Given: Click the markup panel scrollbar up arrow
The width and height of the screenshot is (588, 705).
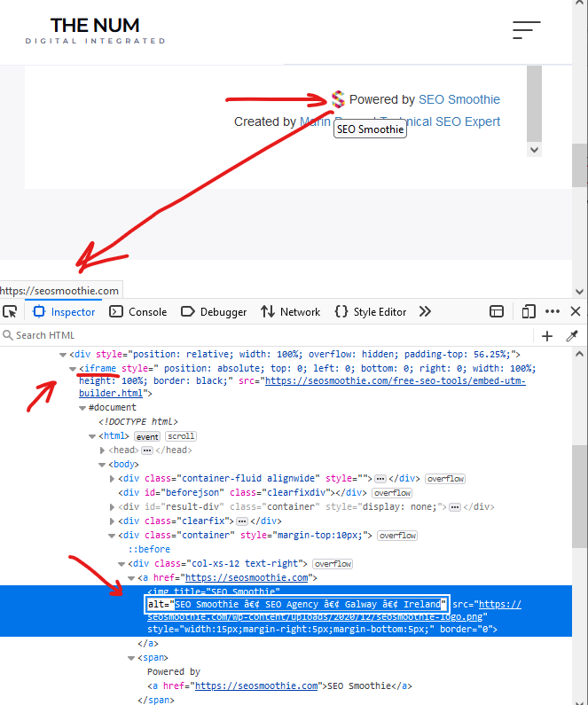Looking at the screenshot, I should coord(579,355).
